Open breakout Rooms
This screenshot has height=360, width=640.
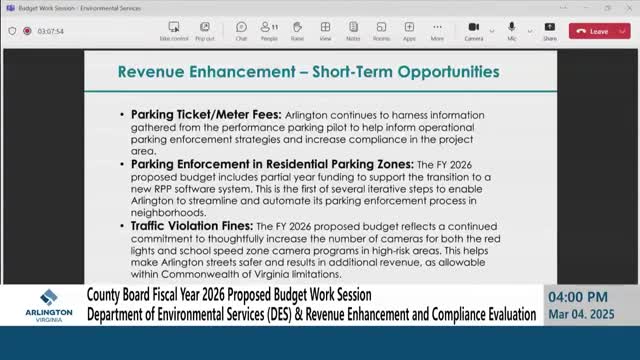point(381,31)
